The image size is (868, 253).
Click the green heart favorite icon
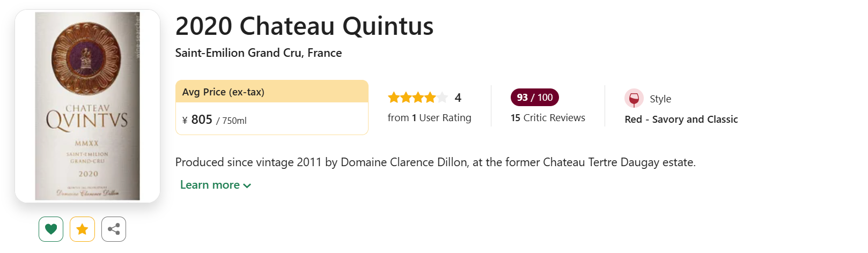point(51,229)
